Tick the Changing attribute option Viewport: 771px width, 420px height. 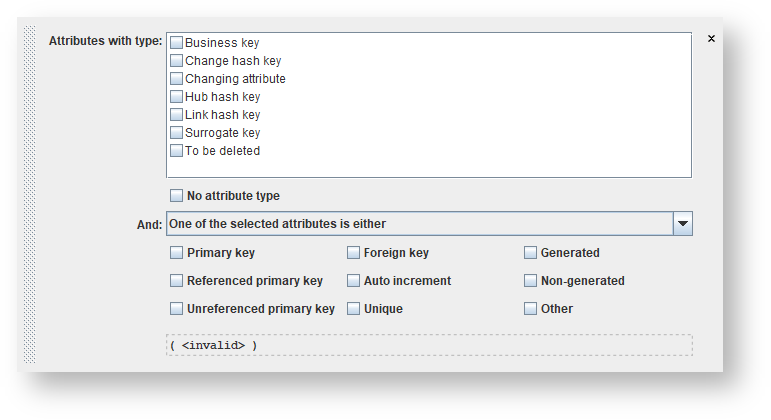[x=177, y=79]
